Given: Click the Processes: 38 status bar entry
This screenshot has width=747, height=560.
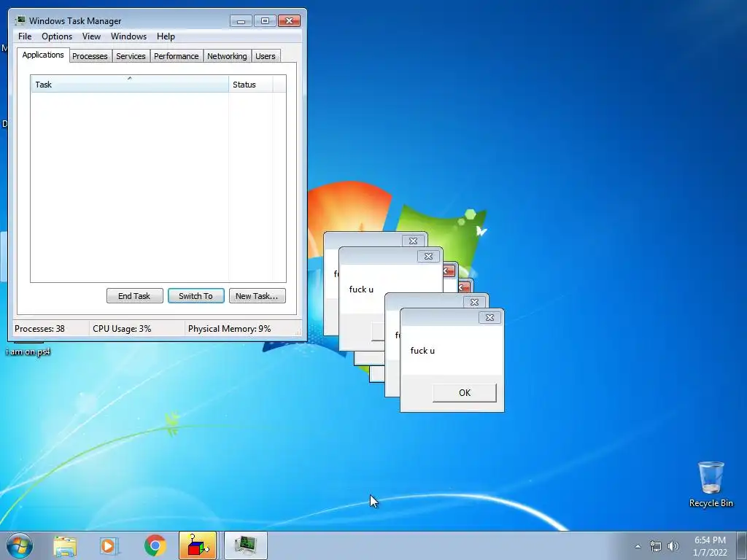Looking at the screenshot, I should point(39,329).
